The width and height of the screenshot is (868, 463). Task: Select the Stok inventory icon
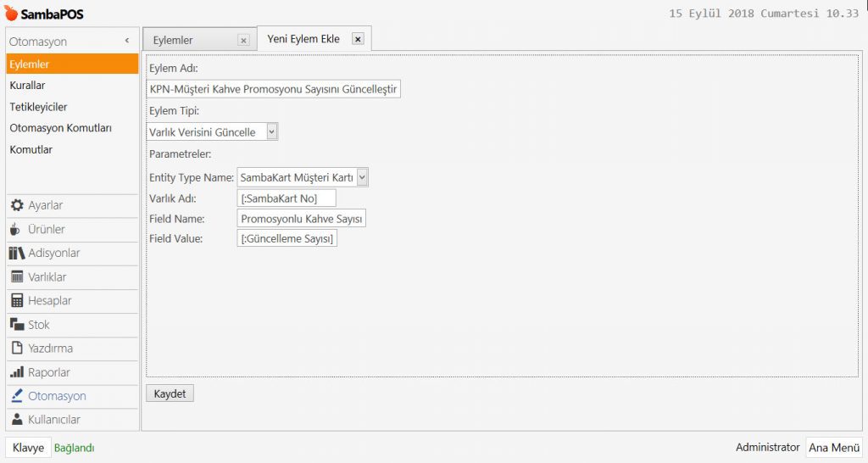click(x=16, y=325)
